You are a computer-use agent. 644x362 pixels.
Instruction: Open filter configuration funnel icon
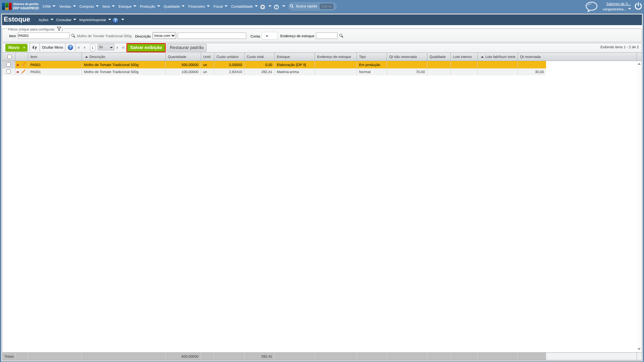(59, 29)
